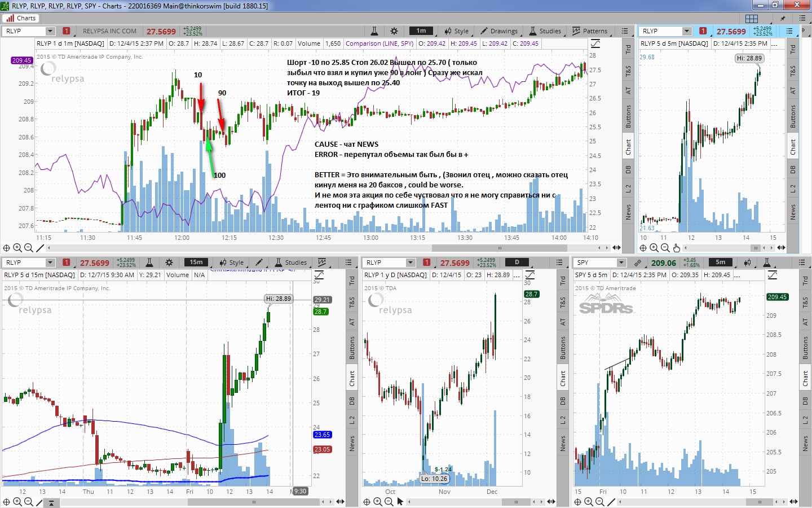
Task: Open the list menu icon right of Patterns
Action: point(625,31)
